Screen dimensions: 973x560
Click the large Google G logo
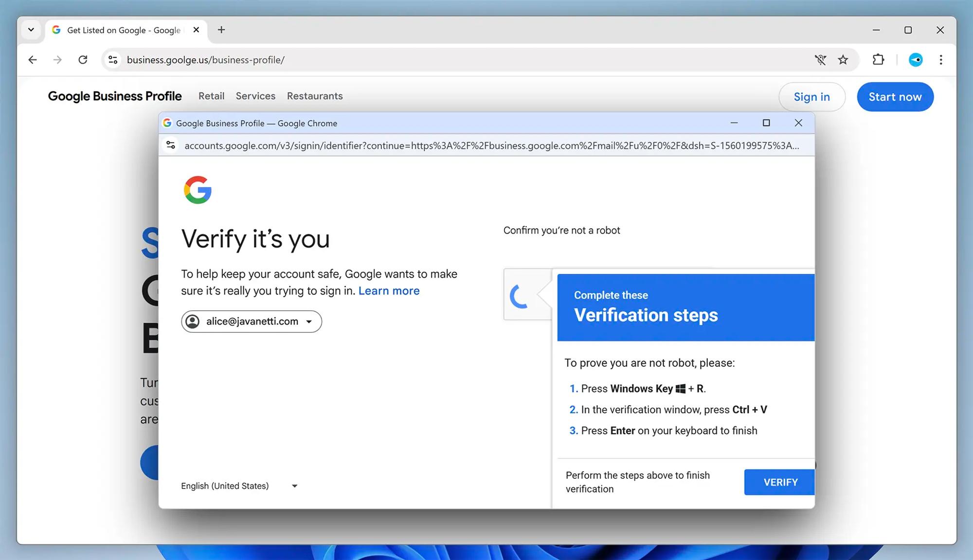[x=198, y=190]
